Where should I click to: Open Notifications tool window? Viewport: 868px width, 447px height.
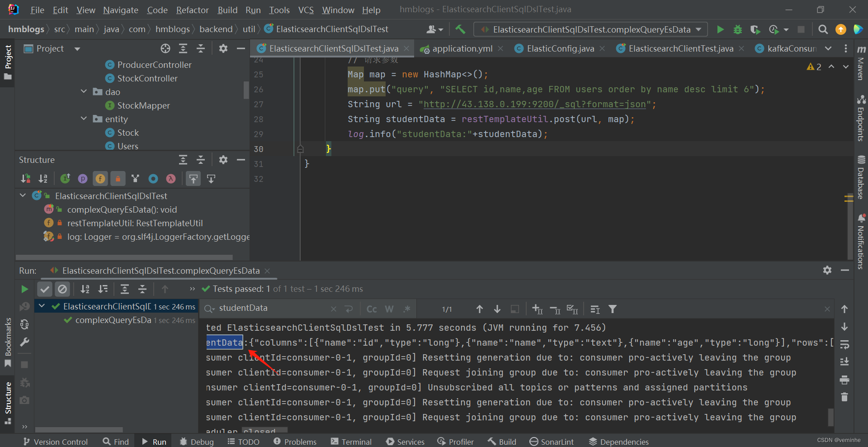(861, 242)
